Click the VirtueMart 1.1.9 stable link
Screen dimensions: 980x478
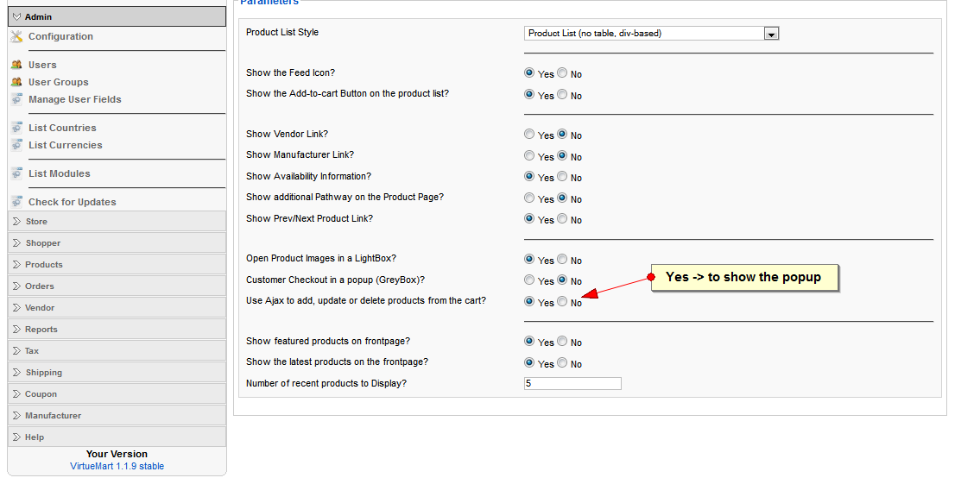click(x=117, y=466)
